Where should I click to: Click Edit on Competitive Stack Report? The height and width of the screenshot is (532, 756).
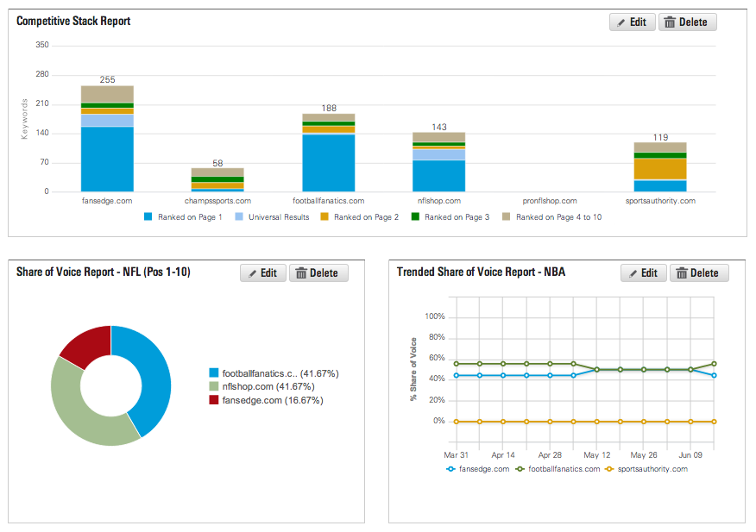[632, 22]
